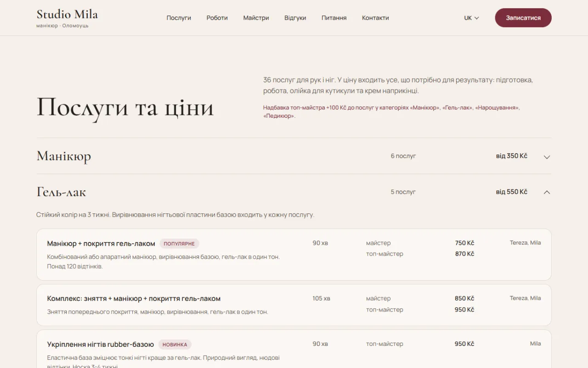Click the 850 Kč price

pyautogui.click(x=464, y=299)
